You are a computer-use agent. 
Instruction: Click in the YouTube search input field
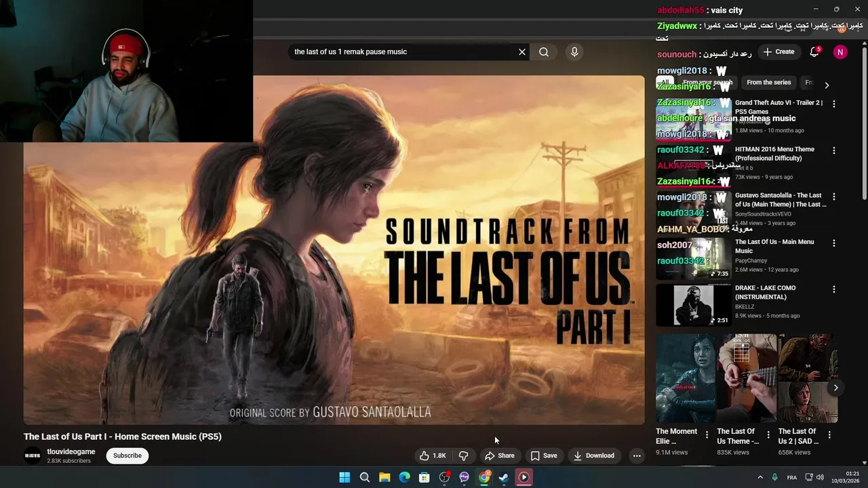pyautogui.click(x=403, y=52)
